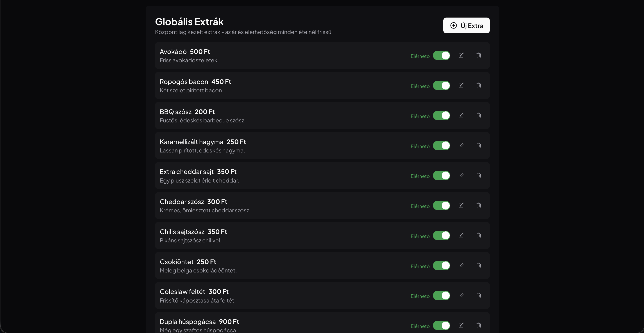Click the 200 Ft price
This screenshot has height=333, width=644.
pyautogui.click(x=205, y=112)
